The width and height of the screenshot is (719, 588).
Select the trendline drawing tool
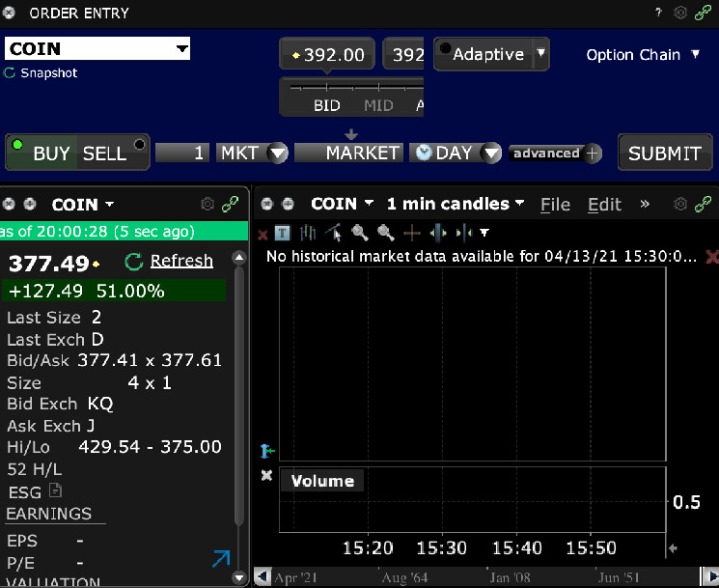point(333,233)
